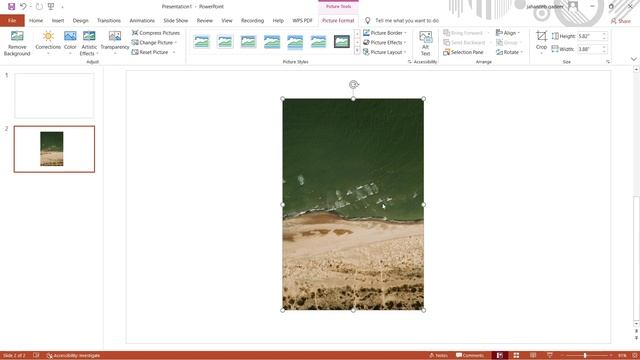This screenshot has width=640, height=360.
Task: Open the Color adjustment gallery
Action: [x=70, y=44]
